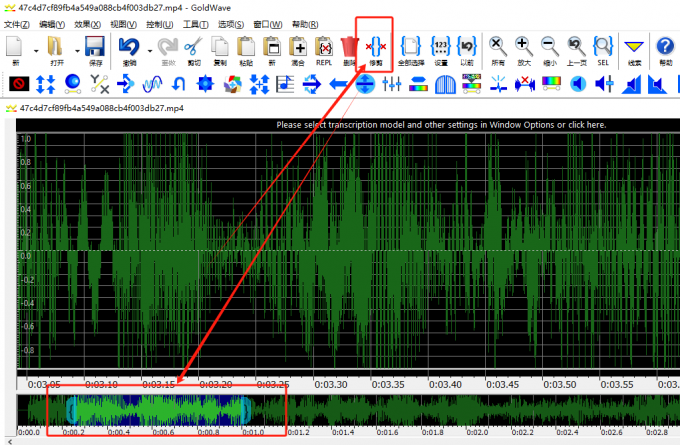680x445 pixels.
Task: Paste from clipboard (粘贴)
Action: tap(246, 51)
